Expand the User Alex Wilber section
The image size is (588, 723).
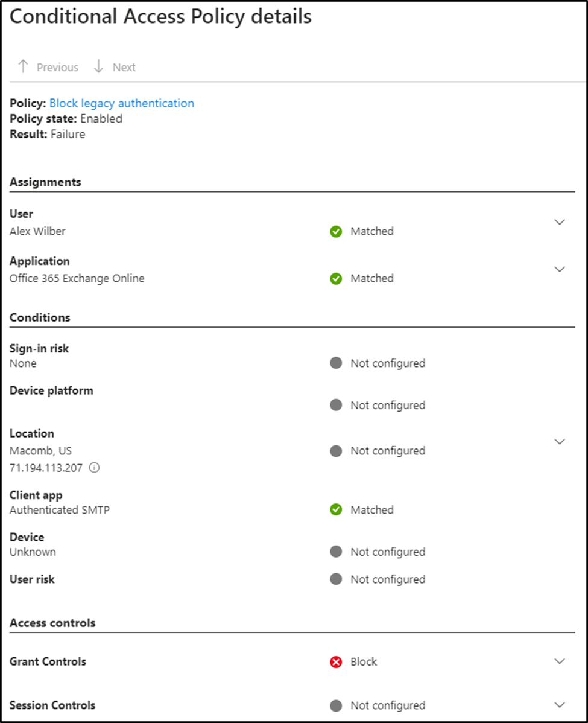click(560, 222)
